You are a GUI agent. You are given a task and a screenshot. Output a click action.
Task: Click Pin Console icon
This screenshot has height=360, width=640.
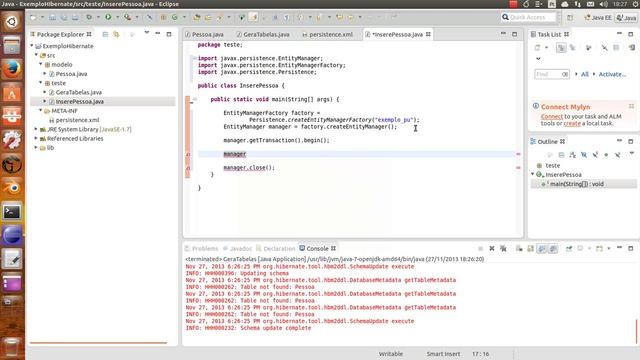569,248
